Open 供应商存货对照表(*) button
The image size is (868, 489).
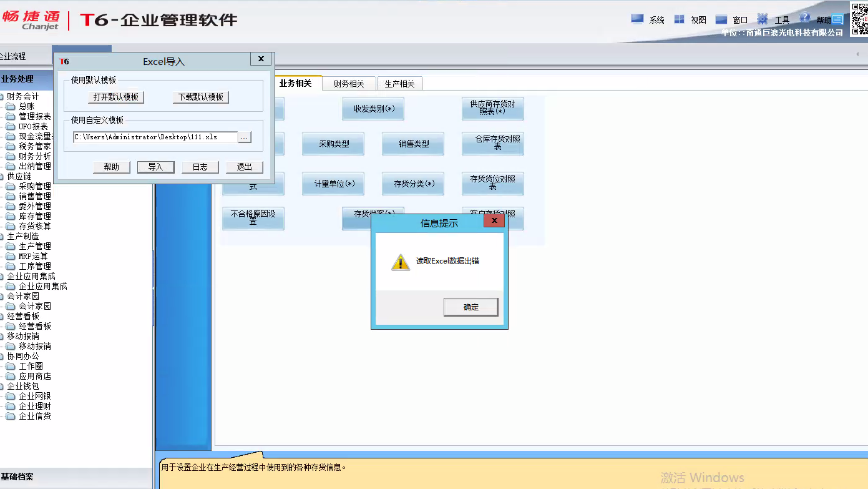point(493,109)
